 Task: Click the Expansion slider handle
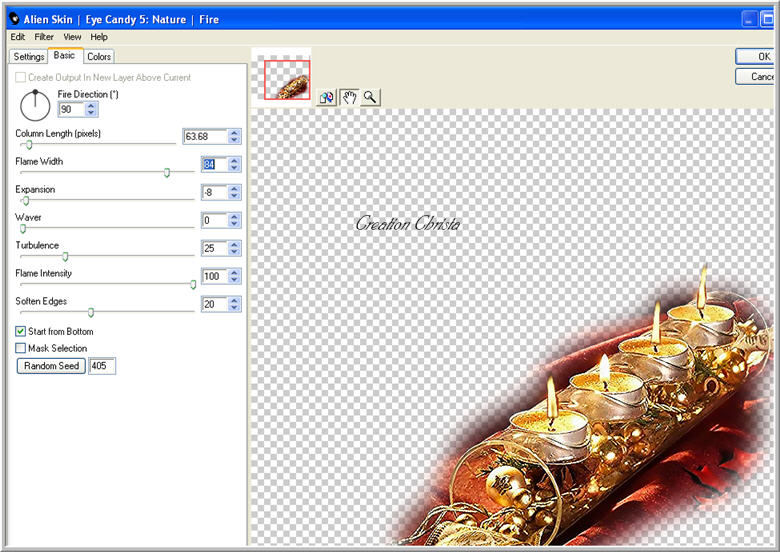(x=26, y=200)
